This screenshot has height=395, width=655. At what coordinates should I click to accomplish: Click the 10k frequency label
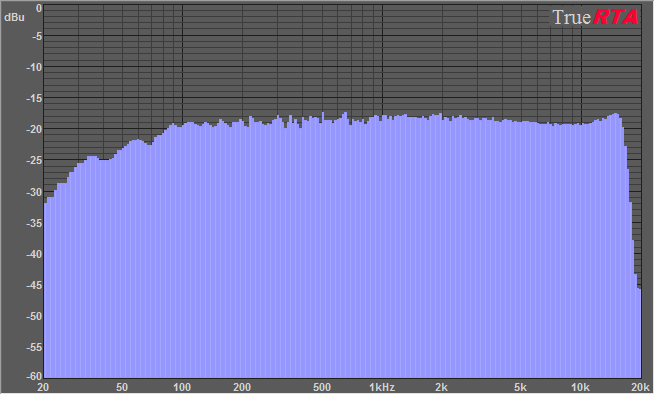tap(580, 387)
